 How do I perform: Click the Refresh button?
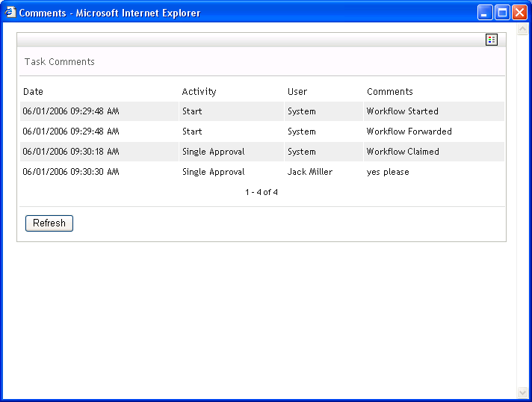(49, 223)
